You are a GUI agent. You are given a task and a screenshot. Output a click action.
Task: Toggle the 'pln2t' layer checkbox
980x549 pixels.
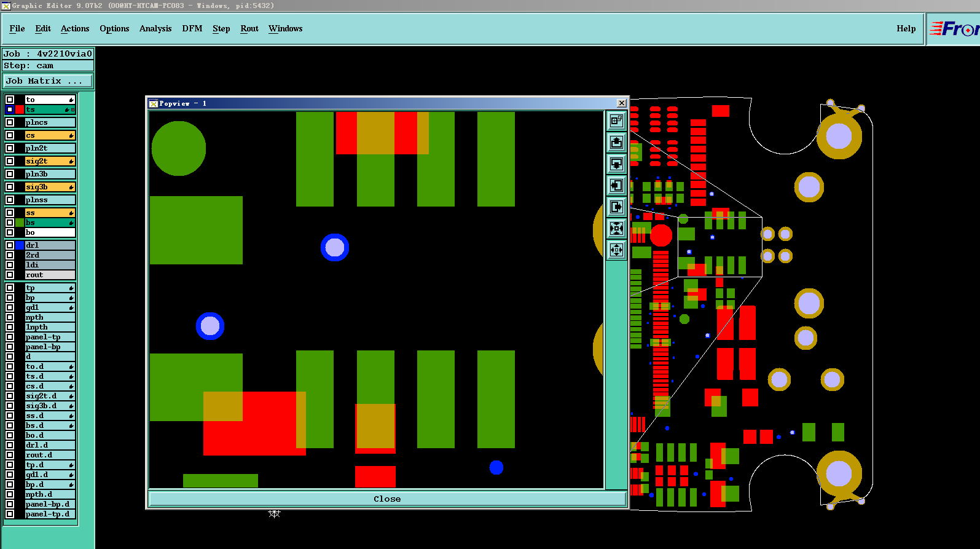pyautogui.click(x=10, y=148)
